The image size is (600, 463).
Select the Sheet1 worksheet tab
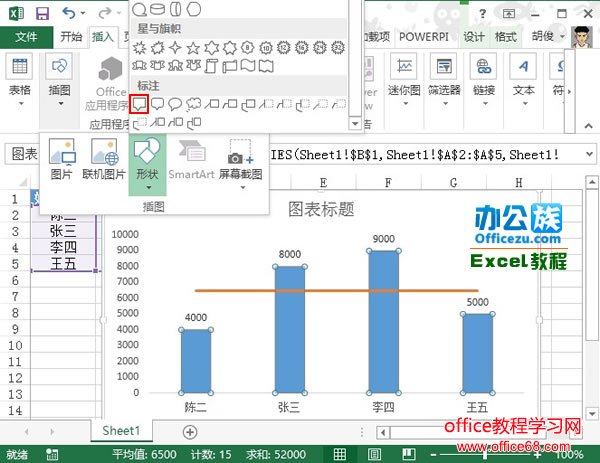click(121, 431)
